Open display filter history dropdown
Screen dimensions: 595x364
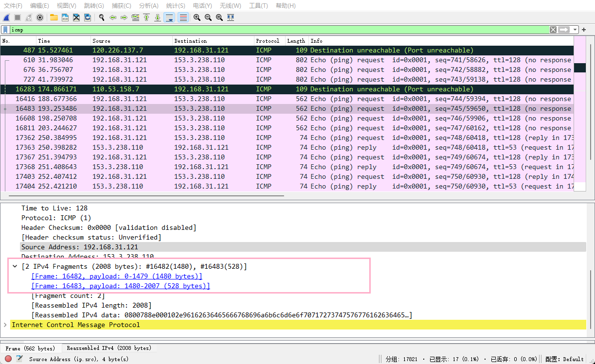pos(575,30)
